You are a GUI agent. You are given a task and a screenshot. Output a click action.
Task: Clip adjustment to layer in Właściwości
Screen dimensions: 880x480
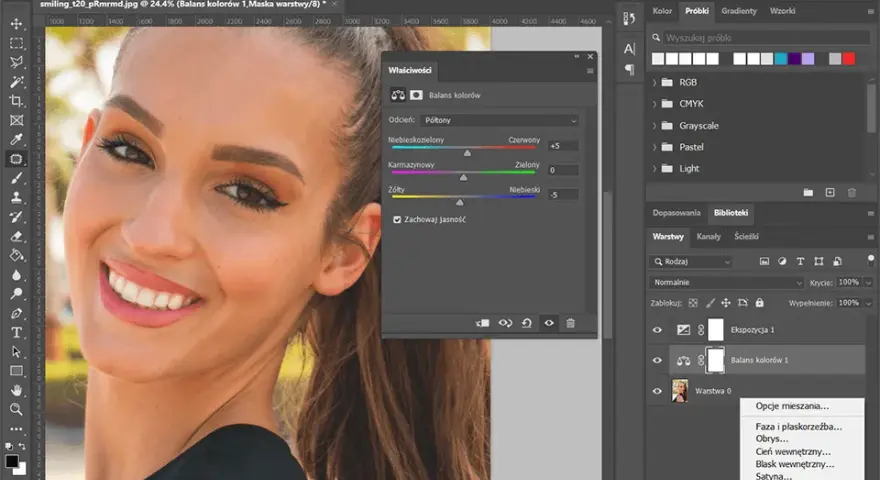tap(483, 323)
